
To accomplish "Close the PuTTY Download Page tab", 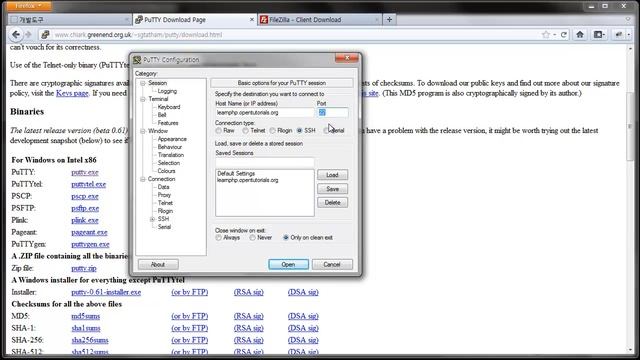I will tap(252, 19).
